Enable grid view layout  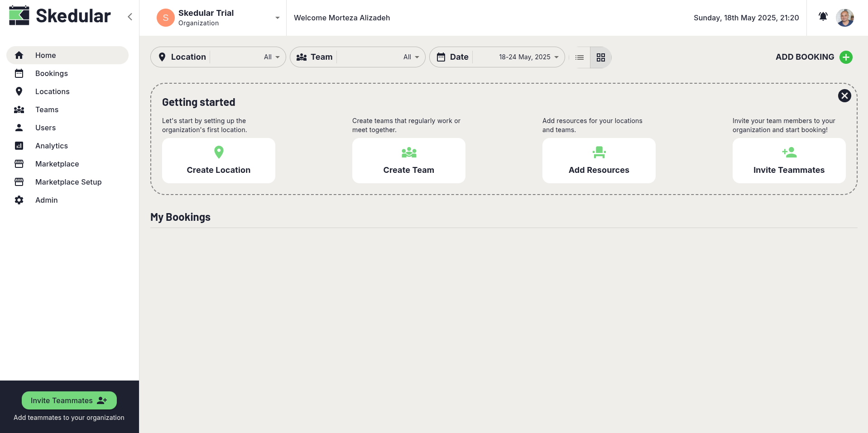point(601,57)
